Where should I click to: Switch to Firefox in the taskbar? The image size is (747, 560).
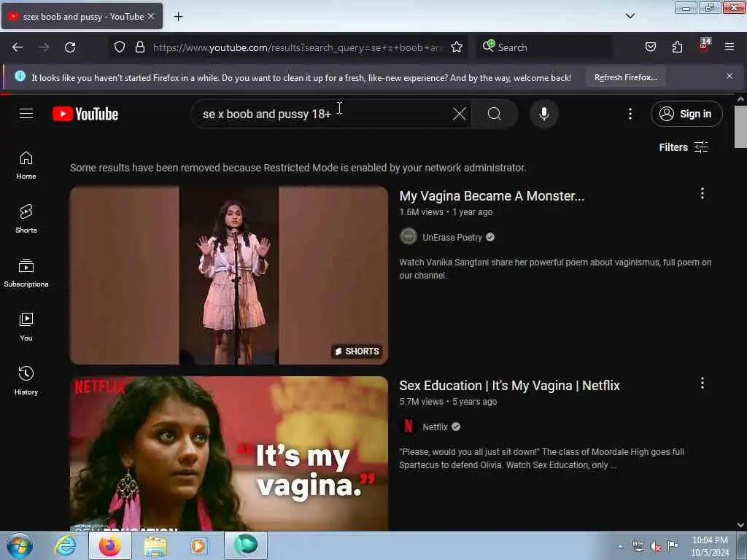(x=110, y=545)
